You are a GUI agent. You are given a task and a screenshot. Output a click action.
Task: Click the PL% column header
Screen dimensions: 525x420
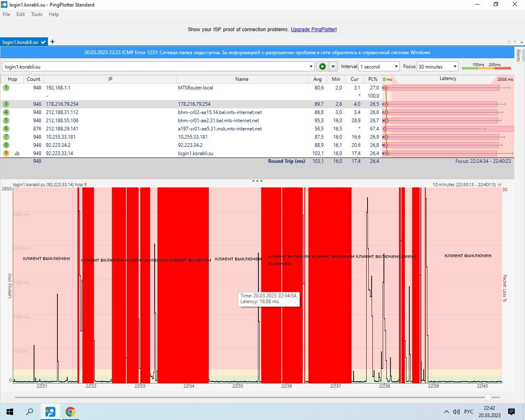tap(373, 79)
